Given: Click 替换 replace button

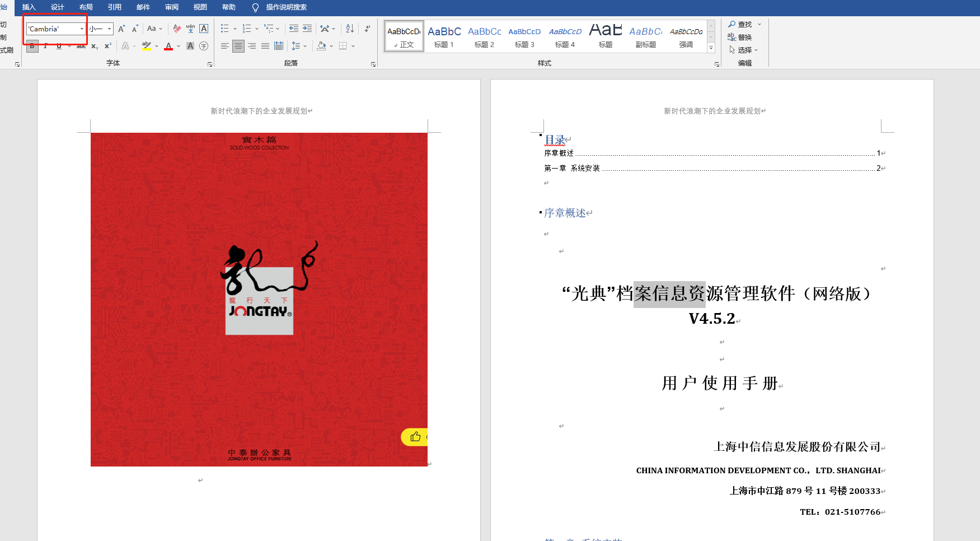Looking at the screenshot, I should pos(740,37).
